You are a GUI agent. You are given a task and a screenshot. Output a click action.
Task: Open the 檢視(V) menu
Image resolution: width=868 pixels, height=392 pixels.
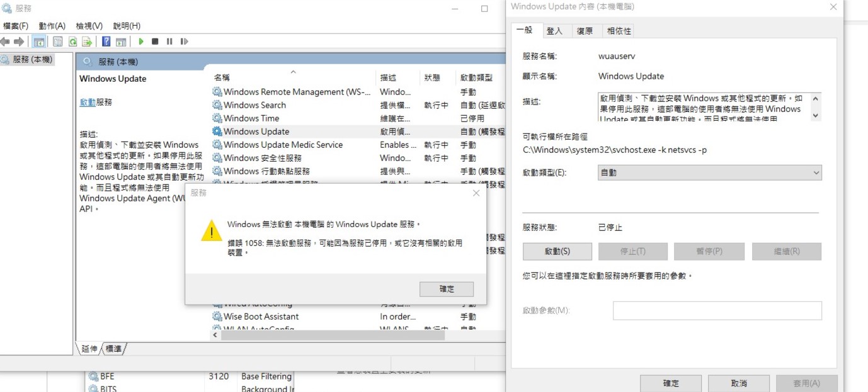89,26
